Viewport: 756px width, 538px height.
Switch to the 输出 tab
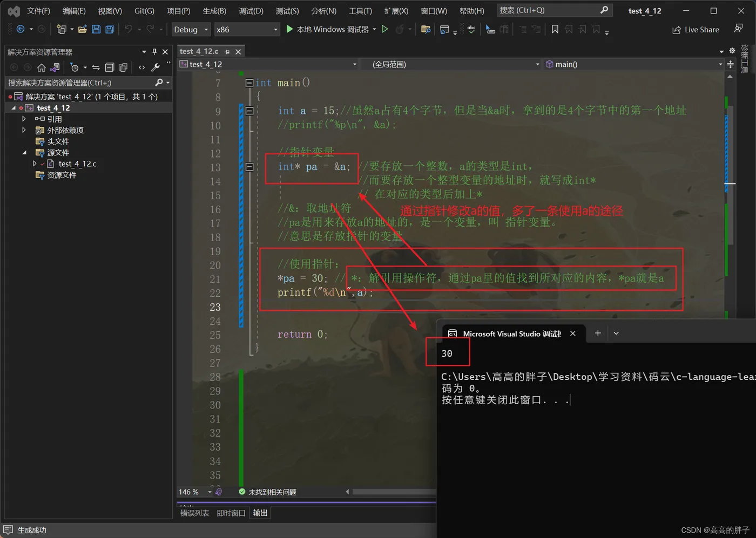tap(260, 513)
